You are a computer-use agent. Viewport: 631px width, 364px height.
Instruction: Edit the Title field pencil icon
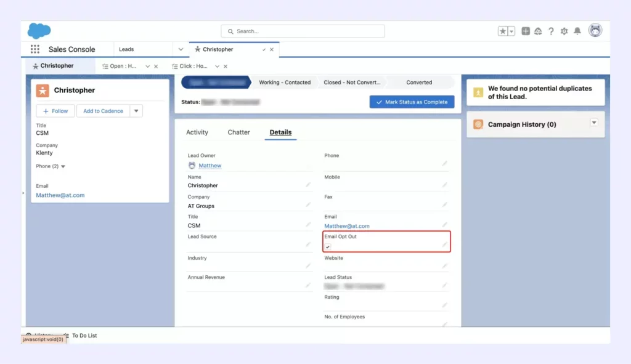tap(308, 224)
